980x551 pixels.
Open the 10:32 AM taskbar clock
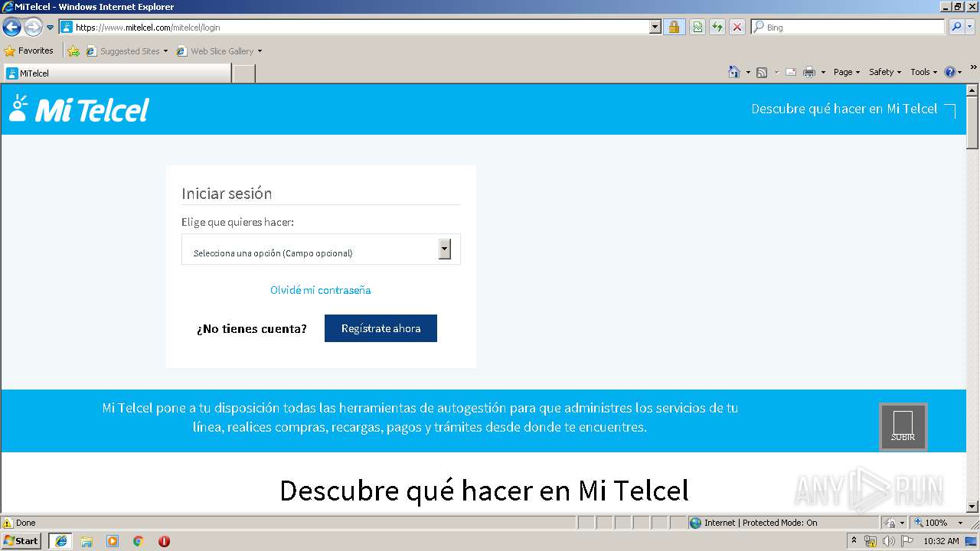[941, 541]
